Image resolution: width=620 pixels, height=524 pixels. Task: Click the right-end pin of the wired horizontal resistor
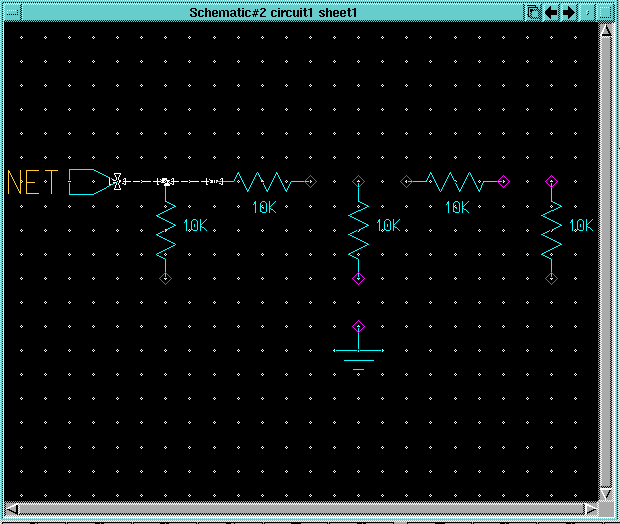(x=310, y=182)
